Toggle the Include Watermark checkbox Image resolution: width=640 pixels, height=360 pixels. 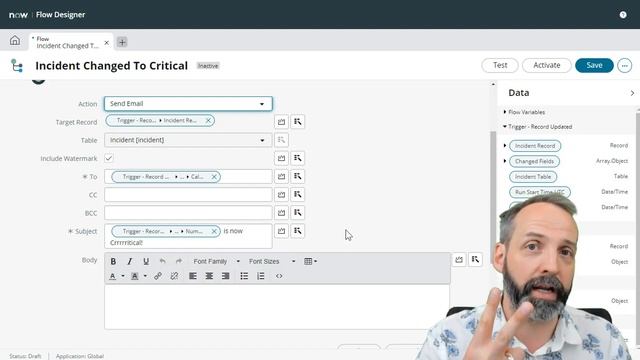click(109, 158)
